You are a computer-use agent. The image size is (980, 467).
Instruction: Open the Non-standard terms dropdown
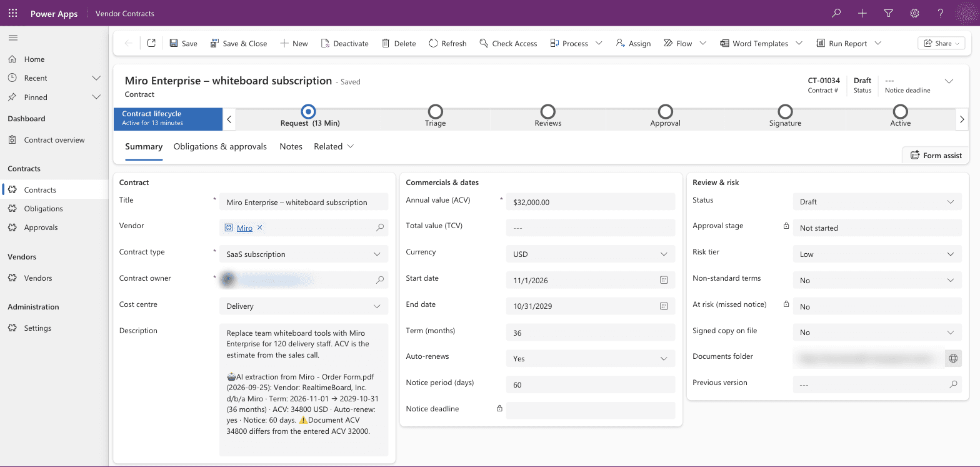pos(877,281)
